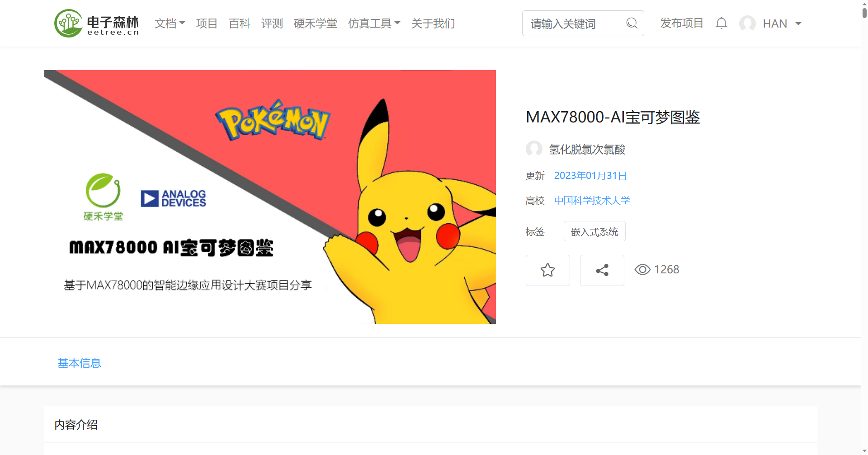Open 硬禾学堂 menu item

coord(315,23)
